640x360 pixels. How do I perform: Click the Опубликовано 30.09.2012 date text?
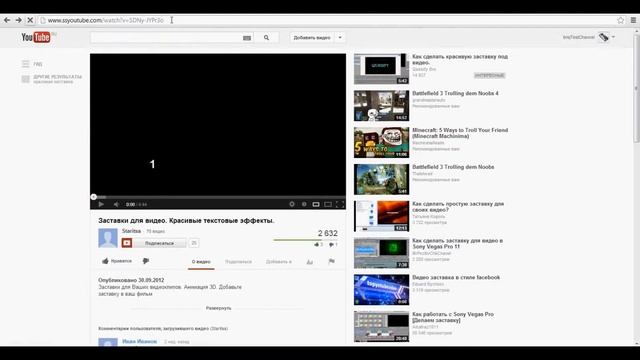pyautogui.click(x=131, y=280)
